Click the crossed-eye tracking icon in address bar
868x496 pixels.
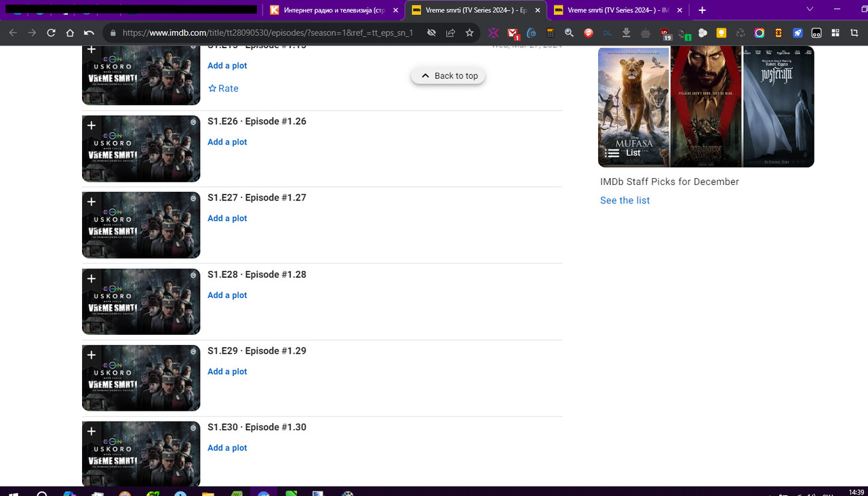pos(431,33)
